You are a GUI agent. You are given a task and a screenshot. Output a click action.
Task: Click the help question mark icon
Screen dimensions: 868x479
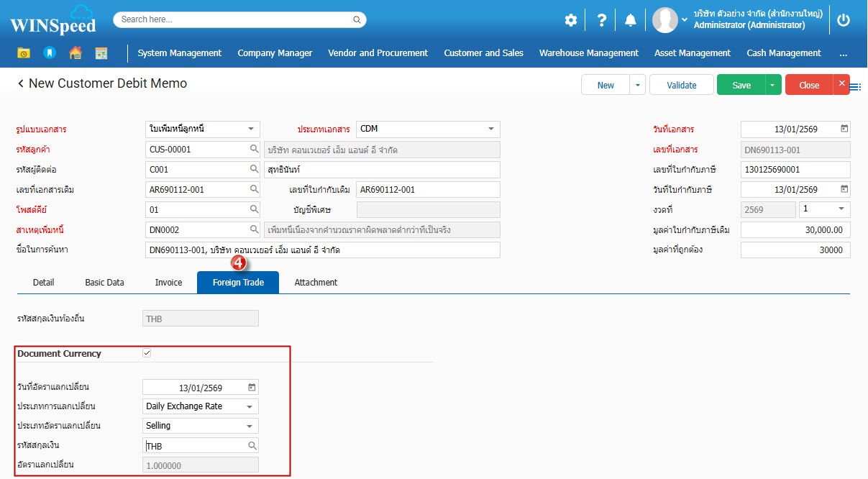[x=602, y=20]
